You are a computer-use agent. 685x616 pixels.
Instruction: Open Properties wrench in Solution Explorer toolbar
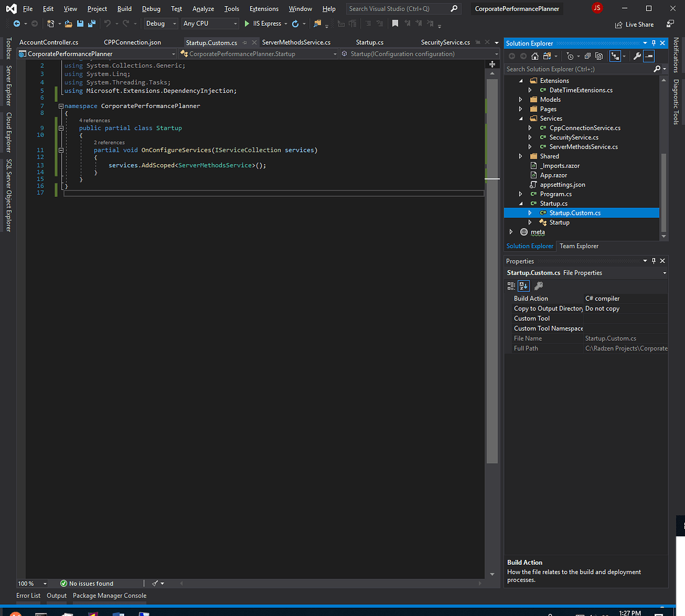[637, 56]
